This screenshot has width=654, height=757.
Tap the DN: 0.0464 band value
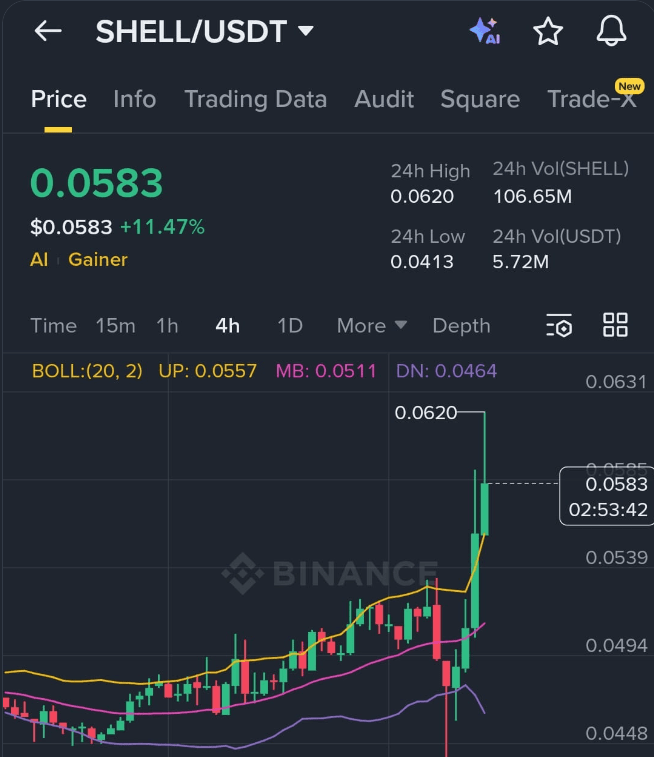pos(446,371)
